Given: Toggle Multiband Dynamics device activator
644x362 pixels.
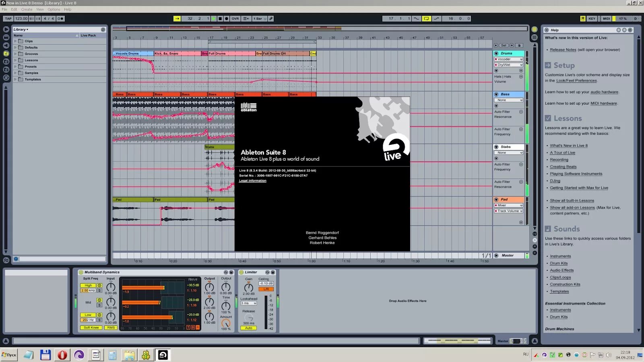Looking at the screenshot, I should pyautogui.click(x=81, y=272).
